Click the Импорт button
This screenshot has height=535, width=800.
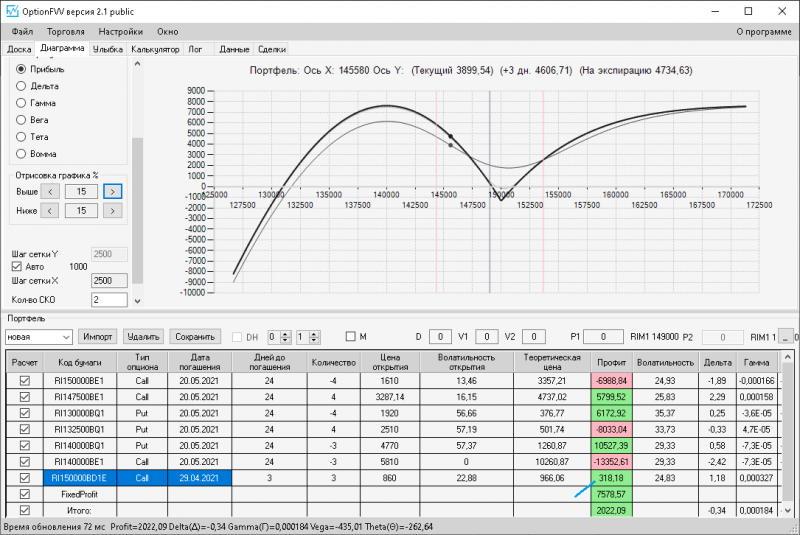point(99,337)
